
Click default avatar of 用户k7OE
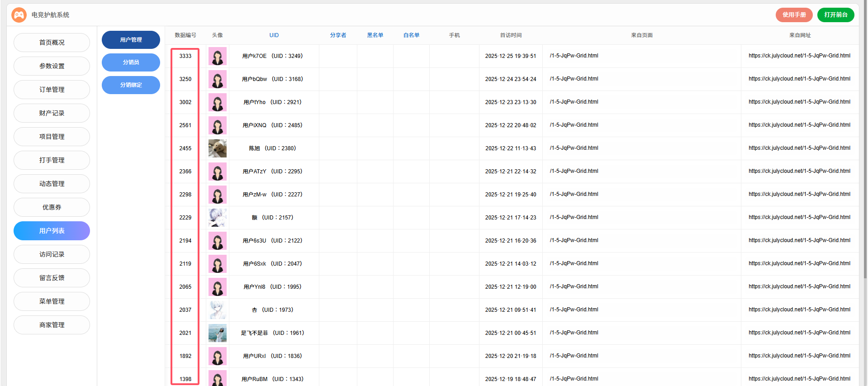click(217, 56)
